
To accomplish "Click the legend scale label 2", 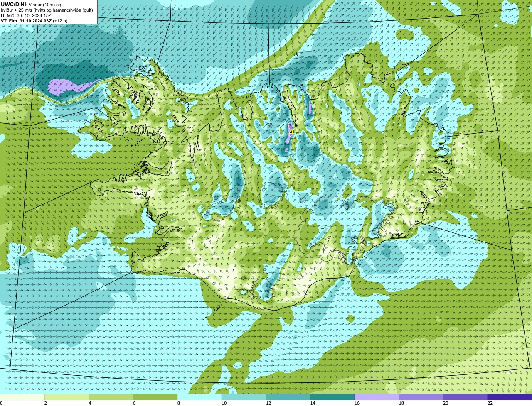I will click(45, 403).
